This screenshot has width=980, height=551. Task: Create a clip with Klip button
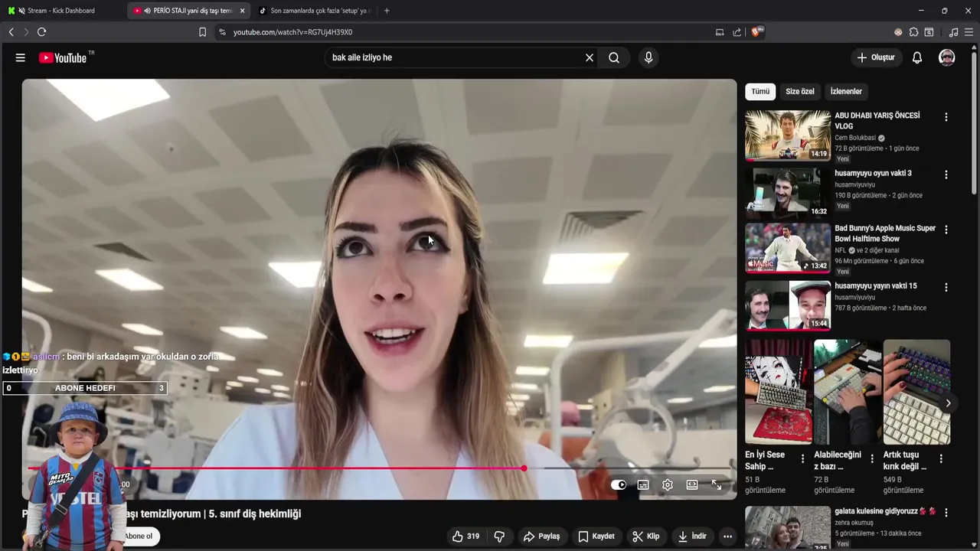tap(646, 536)
